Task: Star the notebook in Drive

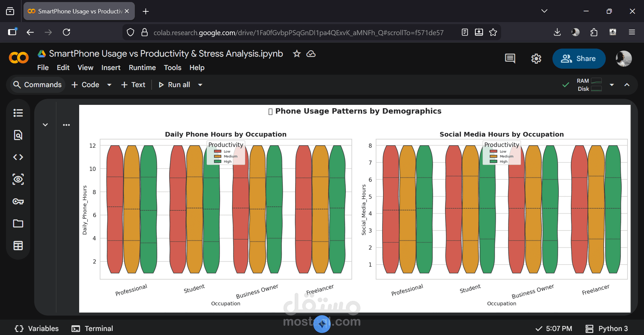Action: pyautogui.click(x=297, y=54)
